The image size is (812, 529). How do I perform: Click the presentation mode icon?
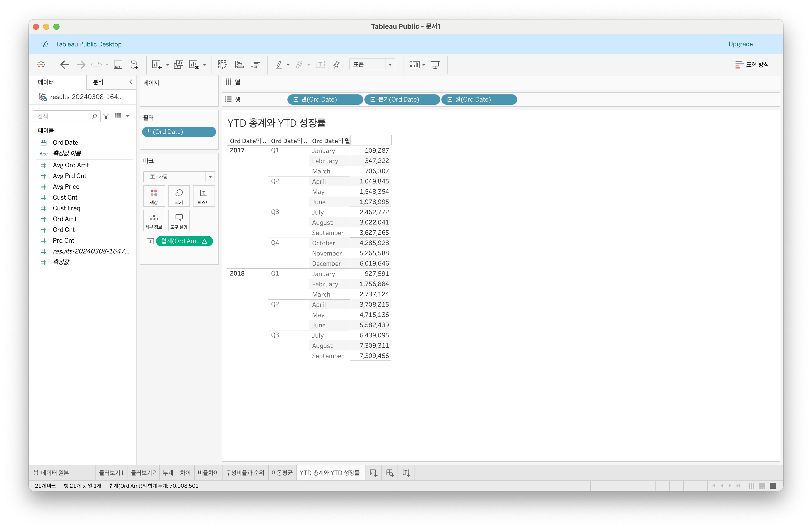pyautogui.click(x=435, y=64)
